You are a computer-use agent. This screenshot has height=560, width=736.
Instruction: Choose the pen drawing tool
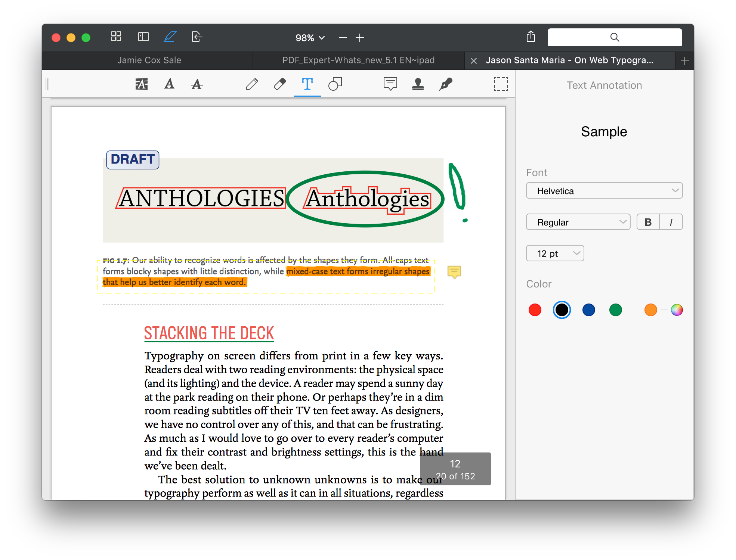tap(252, 84)
